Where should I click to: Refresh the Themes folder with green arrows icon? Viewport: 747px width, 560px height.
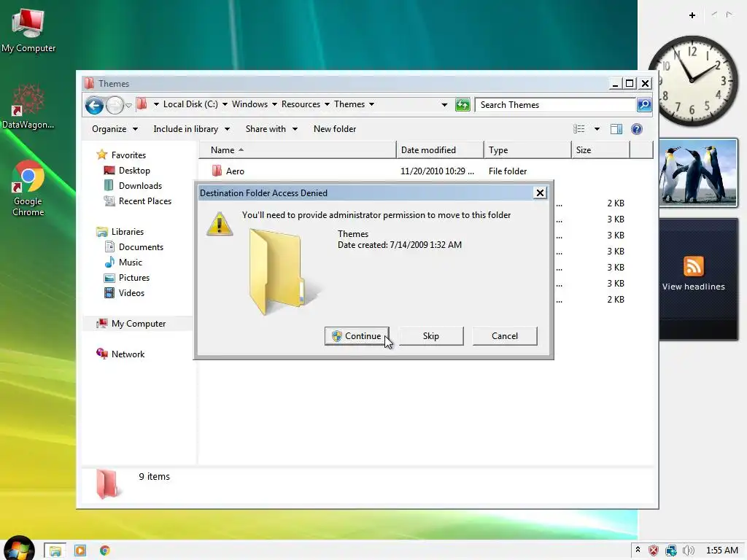pyautogui.click(x=462, y=105)
